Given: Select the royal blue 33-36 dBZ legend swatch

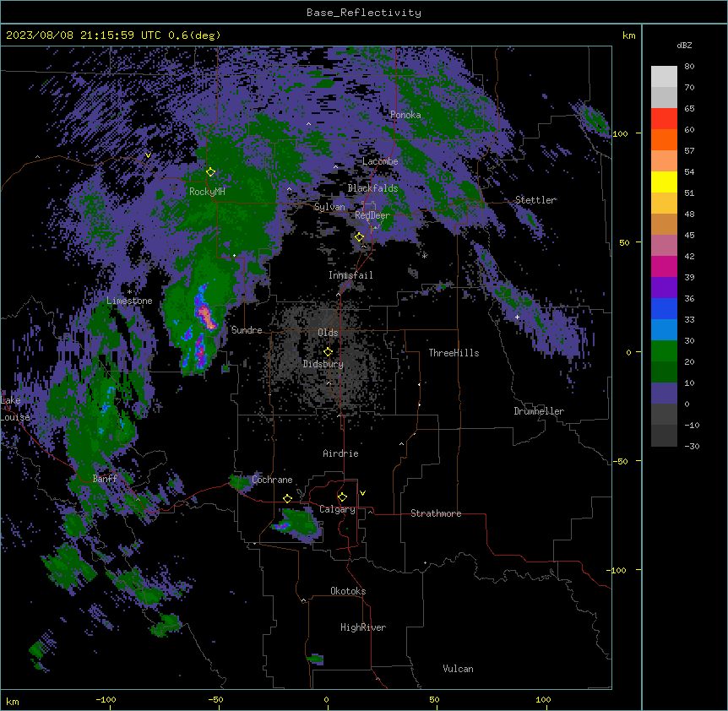Looking at the screenshot, I should point(664,308).
